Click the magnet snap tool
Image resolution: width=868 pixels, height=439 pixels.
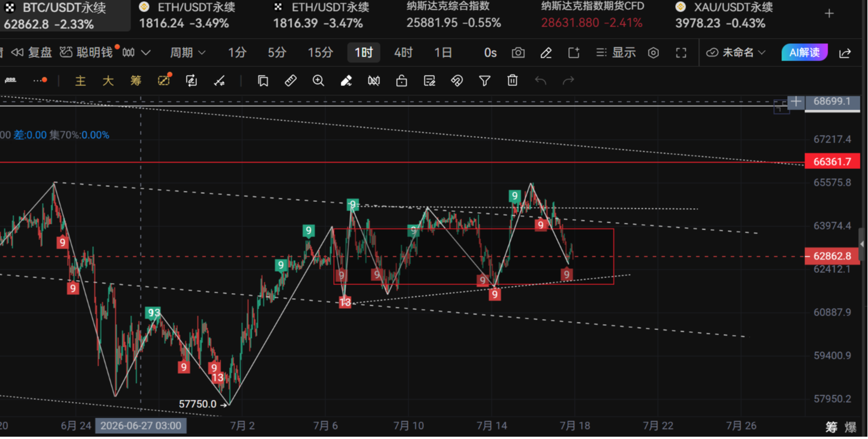[x=457, y=81]
